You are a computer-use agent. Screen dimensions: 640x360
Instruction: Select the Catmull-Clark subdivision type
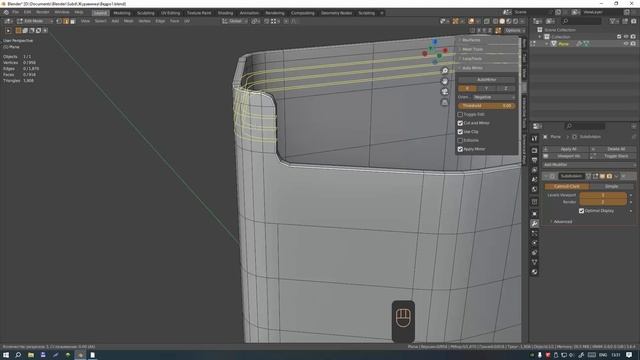pos(567,186)
